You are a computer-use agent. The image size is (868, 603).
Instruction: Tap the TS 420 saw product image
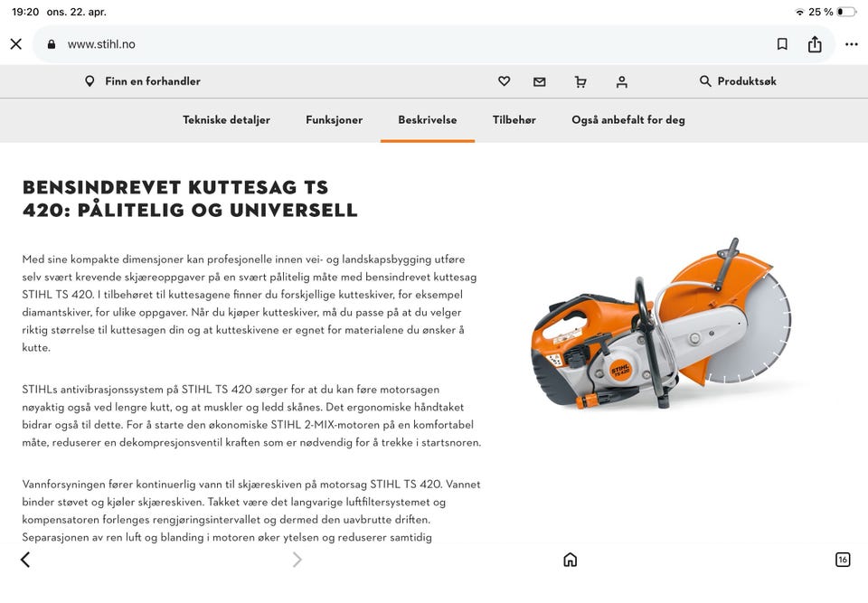coord(662,325)
